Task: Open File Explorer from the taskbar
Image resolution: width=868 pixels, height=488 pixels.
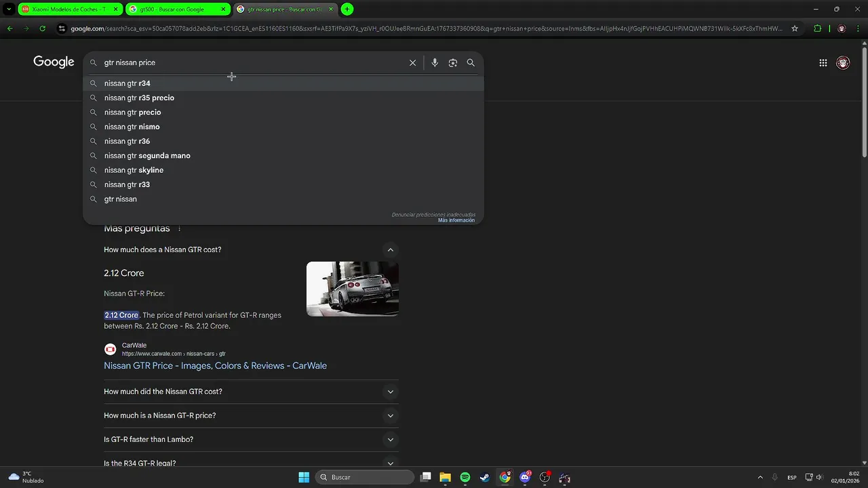Action: pyautogui.click(x=445, y=477)
